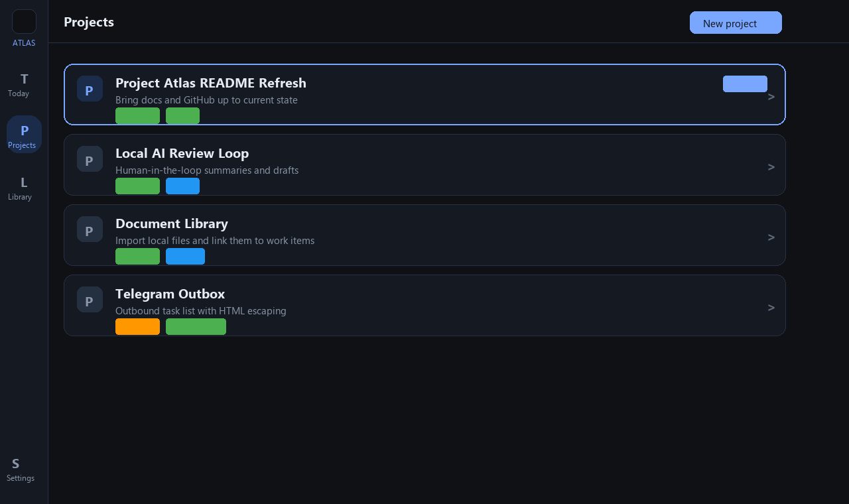Click the green tag under Local AI Review Loop
Screen dimensions: 849x504
(137, 186)
